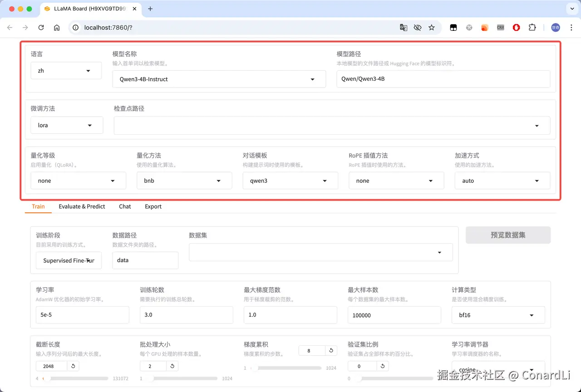Click the 学习率 field showing 5e-5
Screen dimensions: 581x392
[82, 315]
